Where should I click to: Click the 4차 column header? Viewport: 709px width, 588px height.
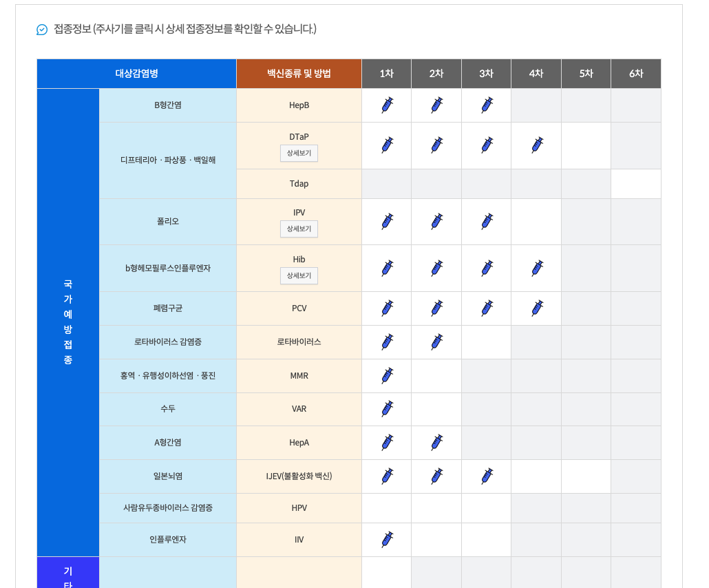[536, 74]
